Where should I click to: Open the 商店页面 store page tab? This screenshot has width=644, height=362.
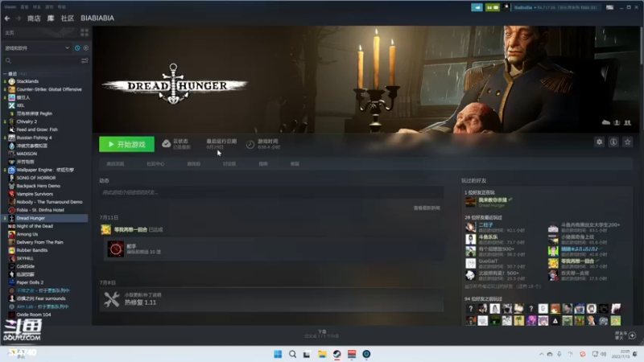pos(115,164)
